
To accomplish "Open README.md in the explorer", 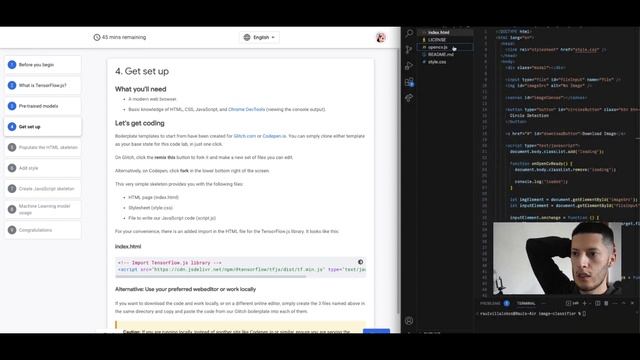I will 445,54.
